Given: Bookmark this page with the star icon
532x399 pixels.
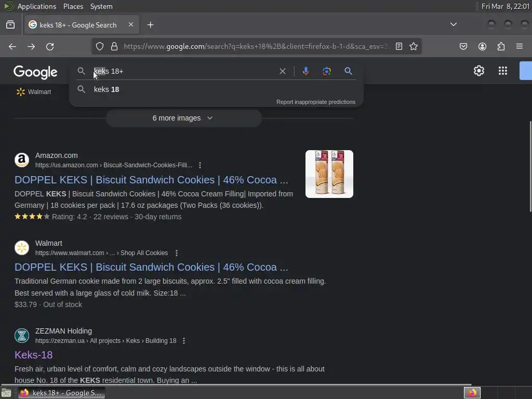Looking at the screenshot, I should (413, 46).
